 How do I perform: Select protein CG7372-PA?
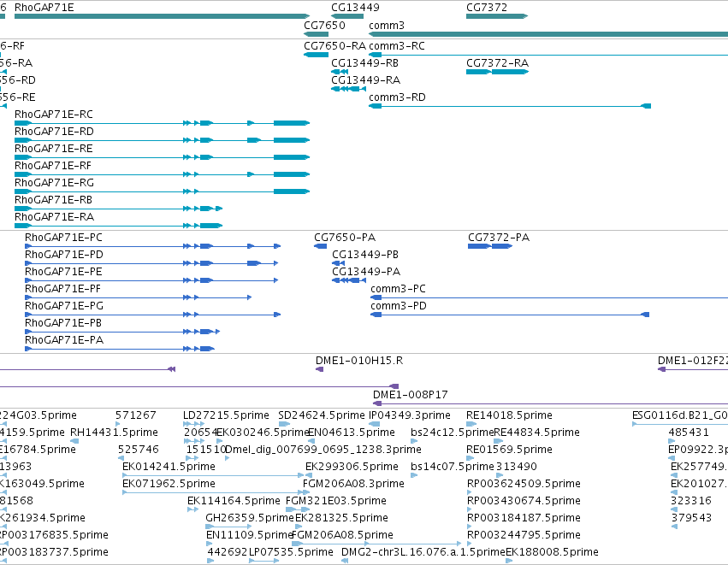point(490,246)
